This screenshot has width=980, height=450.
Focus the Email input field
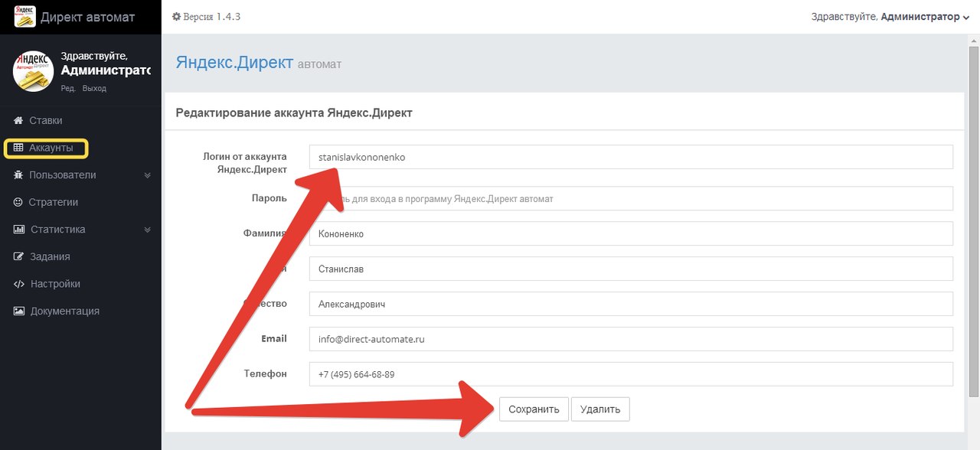[x=631, y=339]
